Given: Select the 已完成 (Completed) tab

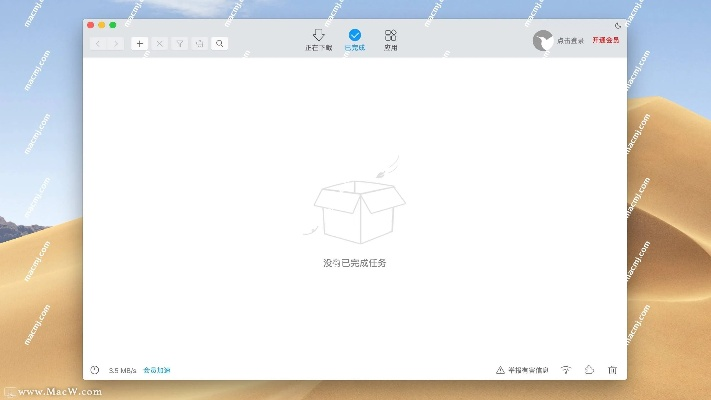Looking at the screenshot, I should click(355, 40).
